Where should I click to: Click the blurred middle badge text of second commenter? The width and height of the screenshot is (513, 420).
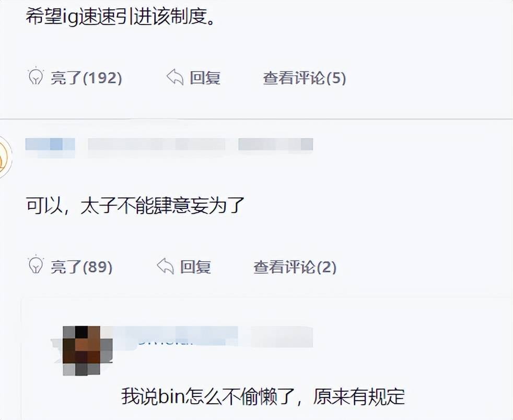click(x=156, y=144)
